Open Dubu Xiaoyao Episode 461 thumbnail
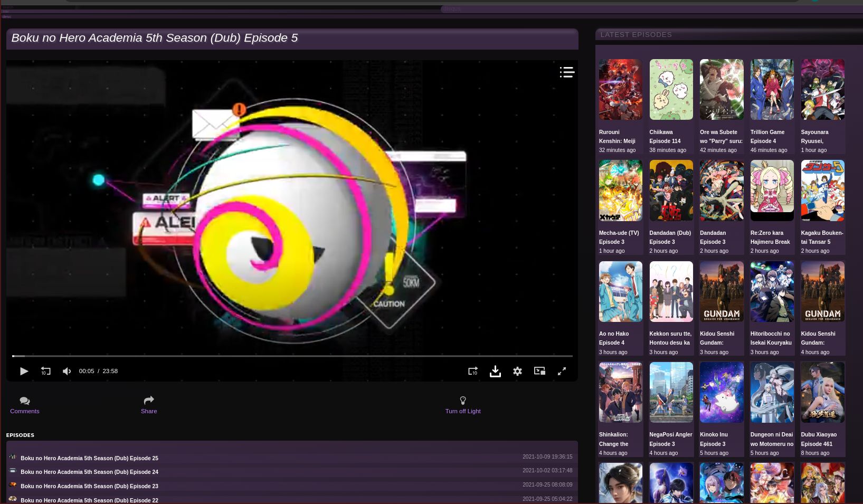Screen dimensions: 863x504 point(822,392)
